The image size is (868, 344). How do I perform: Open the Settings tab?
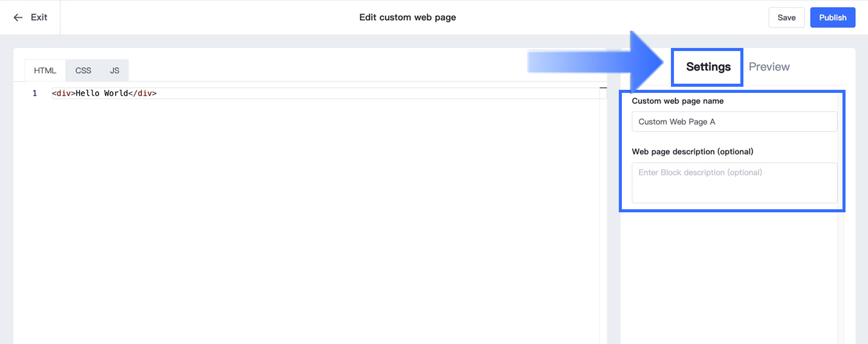pyautogui.click(x=708, y=67)
